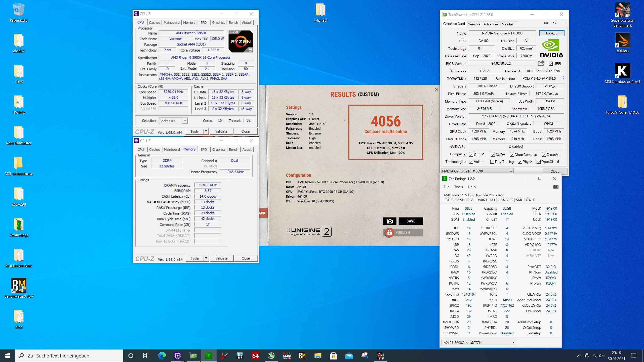Switch to GPU-Z Sensors tab
The image size is (644, 362).
point(474,24)
